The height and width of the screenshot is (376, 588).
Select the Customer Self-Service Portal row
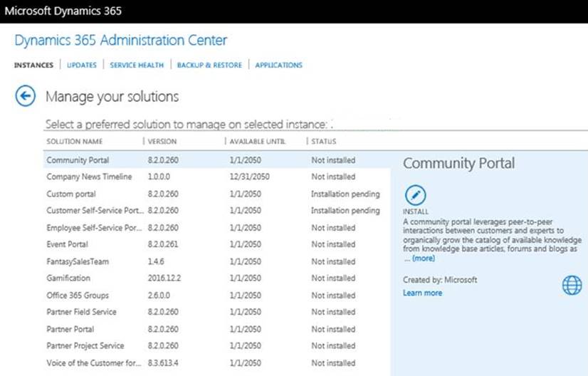216,211
